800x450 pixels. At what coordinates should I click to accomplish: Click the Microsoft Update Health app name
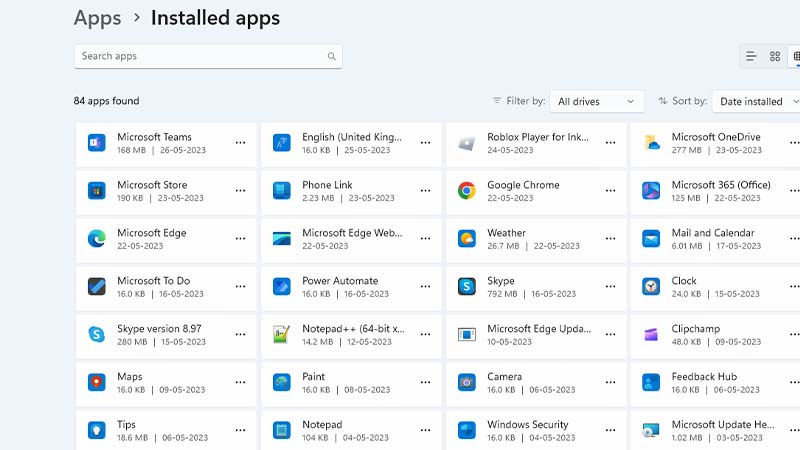tap(722, 424)
